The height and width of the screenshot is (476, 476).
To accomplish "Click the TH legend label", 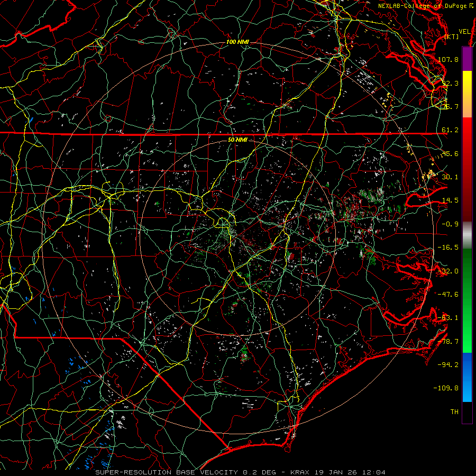I will coord(454,412).
